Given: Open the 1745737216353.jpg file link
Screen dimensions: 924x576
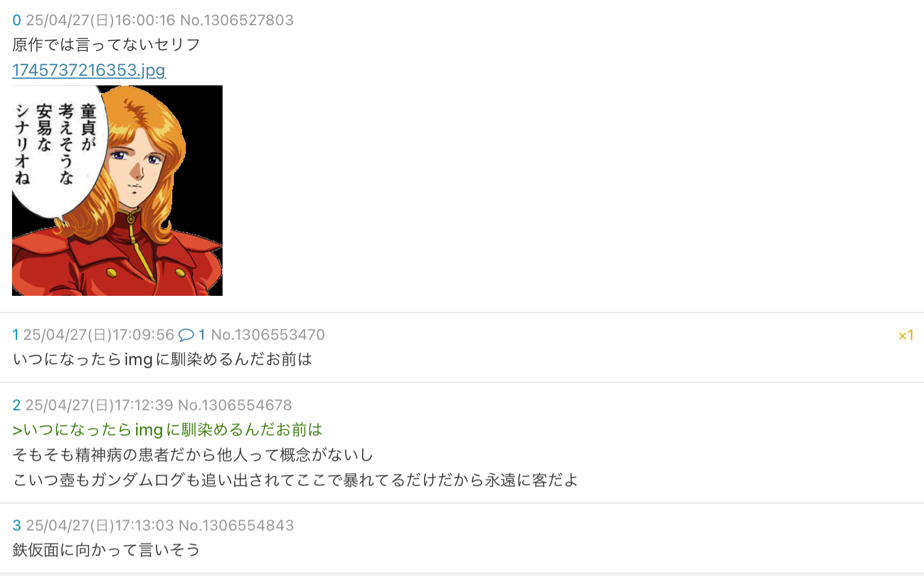Looking at the screenshot, I should click(x=88, y=70).
